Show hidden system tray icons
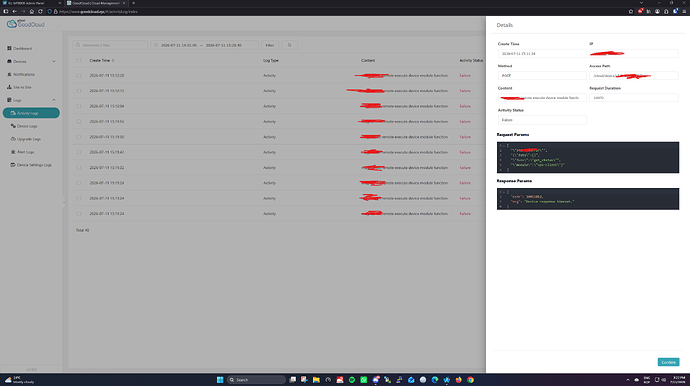Viewport: 690px width, 386px height. [x=628, y=379]
